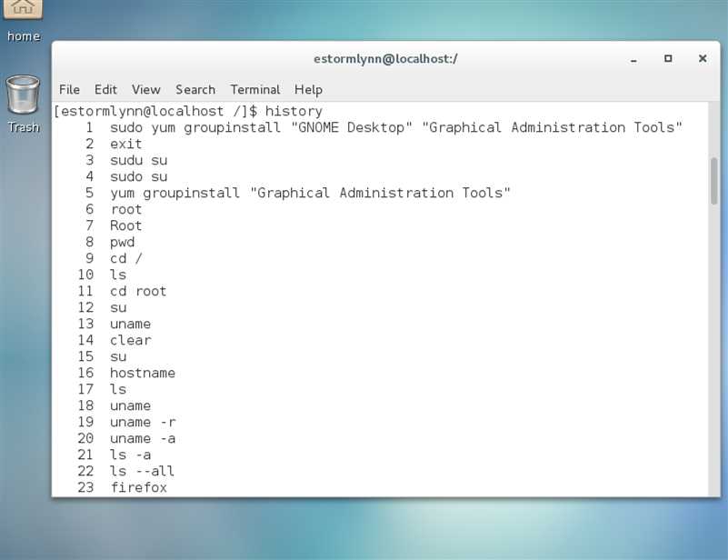The height and width of the screenshot is (560, 728).
Task: Click history entry 22 ls --all
Action: [x=125, y=471]
